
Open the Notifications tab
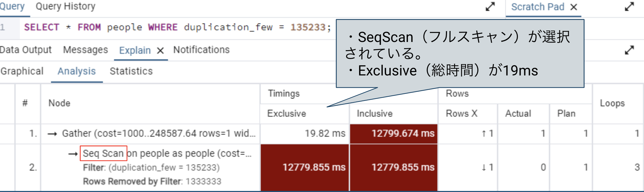(x=201, y=50)
